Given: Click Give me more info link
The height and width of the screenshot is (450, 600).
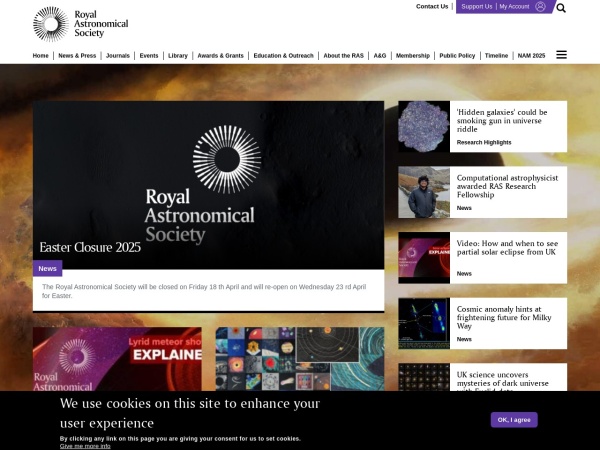Looking at the screenshot, I should pos(85,446).
